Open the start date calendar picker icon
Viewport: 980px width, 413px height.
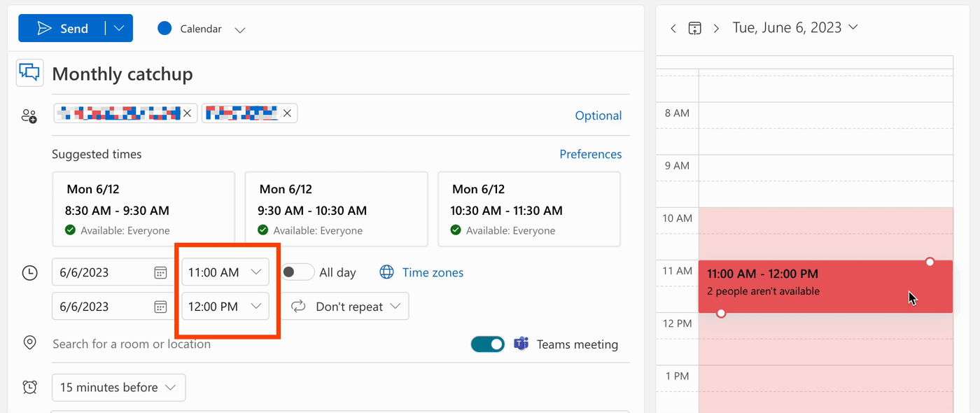point(160,272)
